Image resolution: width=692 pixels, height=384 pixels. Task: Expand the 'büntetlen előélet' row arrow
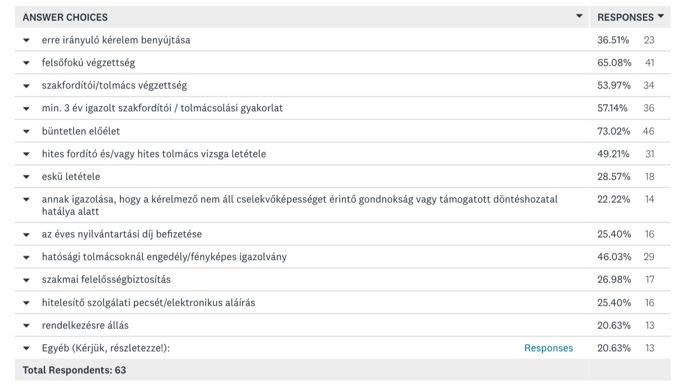point(26,131)
